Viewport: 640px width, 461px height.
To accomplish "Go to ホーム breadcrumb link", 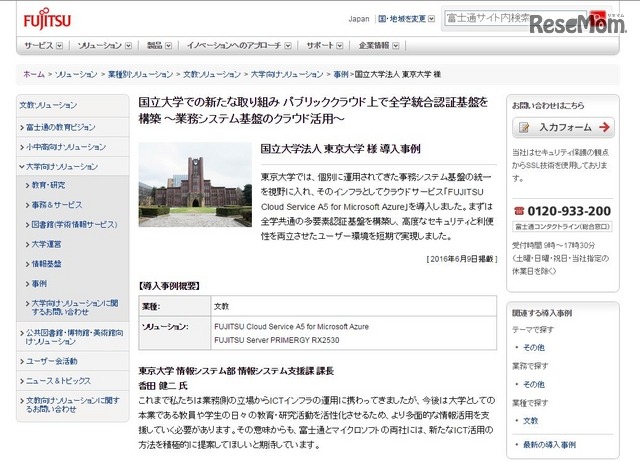I will click(34, 74).
